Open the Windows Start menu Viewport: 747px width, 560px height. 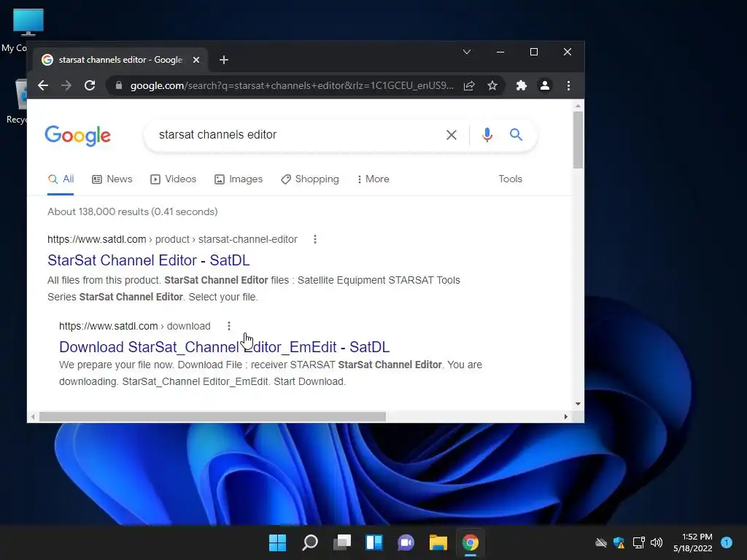click(x=277, y=542)
